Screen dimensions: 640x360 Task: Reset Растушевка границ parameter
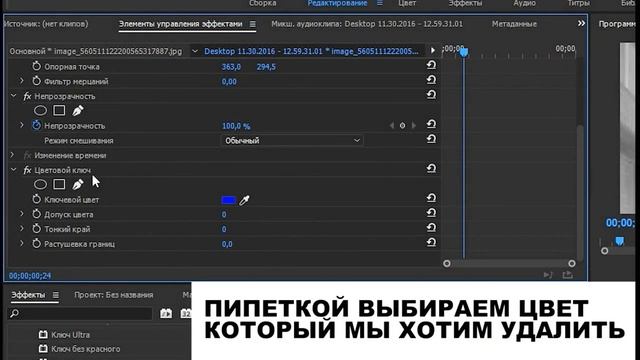(431, 242)
